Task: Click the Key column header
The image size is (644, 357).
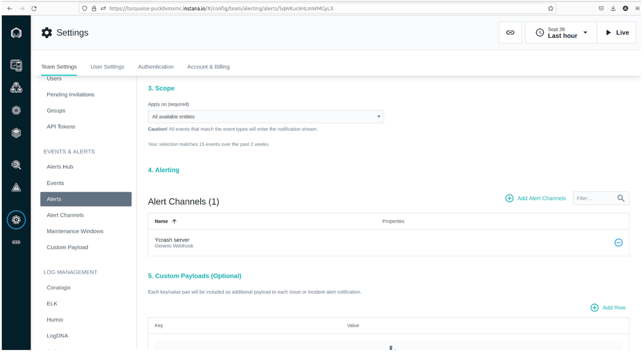Action: 159,326
